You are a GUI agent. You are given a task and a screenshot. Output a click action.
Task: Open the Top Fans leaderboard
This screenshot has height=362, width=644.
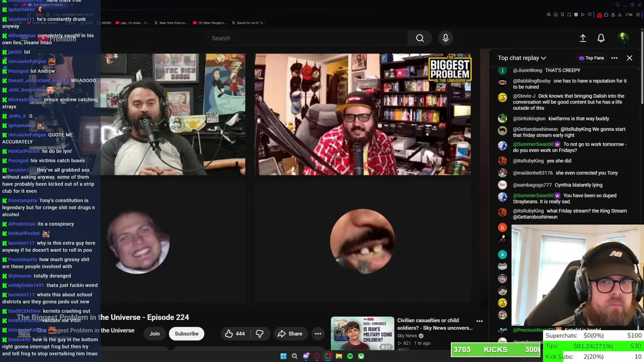[591, 58]
